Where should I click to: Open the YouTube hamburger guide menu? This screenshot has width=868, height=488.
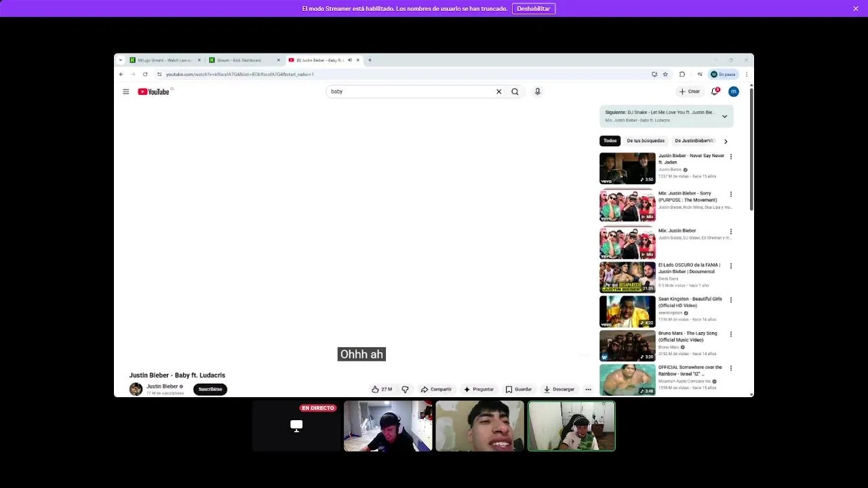pyautogui.click(x=125, y=91)
